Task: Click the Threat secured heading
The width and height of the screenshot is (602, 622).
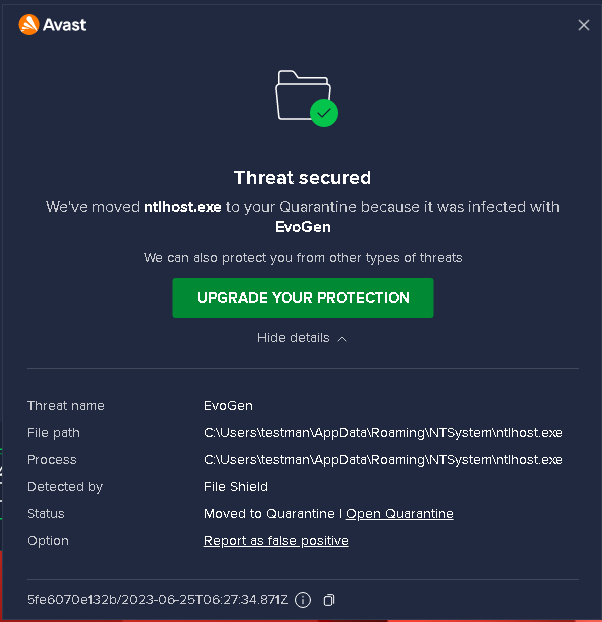Action: pyautogui.click(x=302, y=178)
